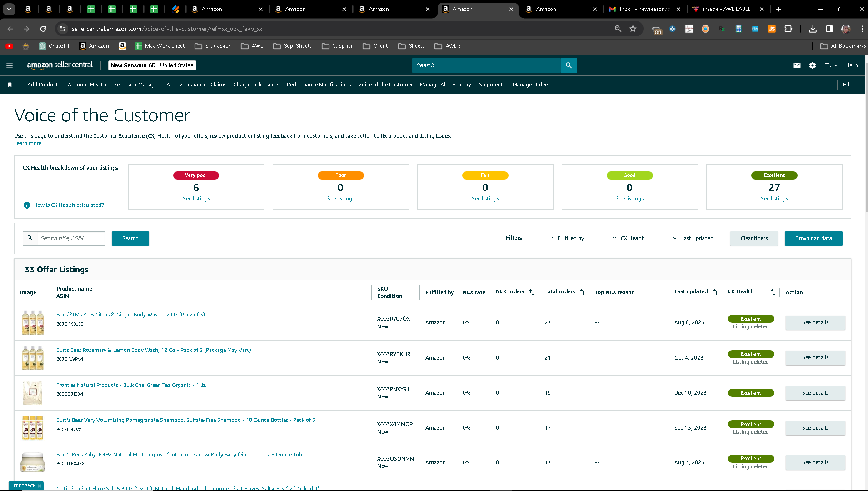868x491 pixels.
Task: Click the Clear filters button
Action: (754, 238)
